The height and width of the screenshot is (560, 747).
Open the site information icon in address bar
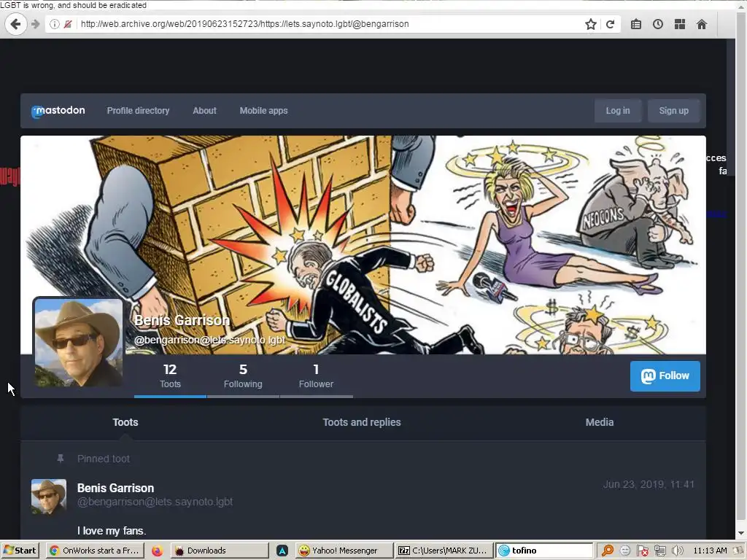pos(55,24)
